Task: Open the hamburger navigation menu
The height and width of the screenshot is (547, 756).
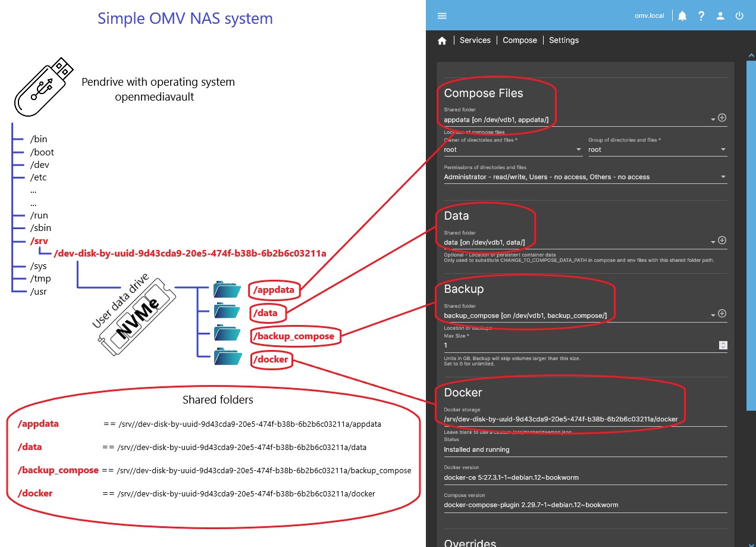Action: [x=442, y=16]
